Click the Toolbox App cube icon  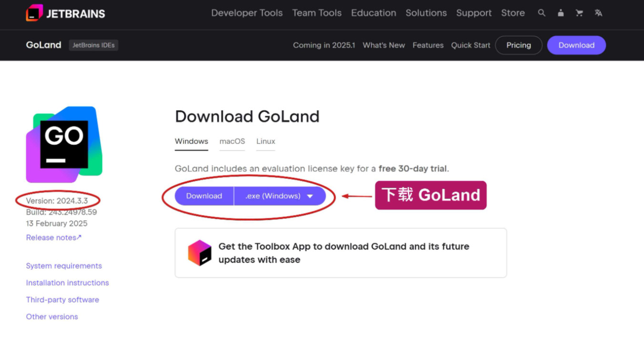pyautogui.click(x=199, y=253)
